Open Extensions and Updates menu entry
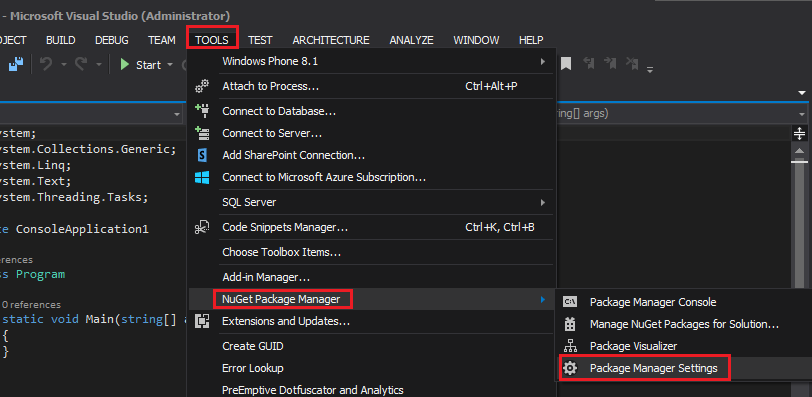 pos(372,321)
